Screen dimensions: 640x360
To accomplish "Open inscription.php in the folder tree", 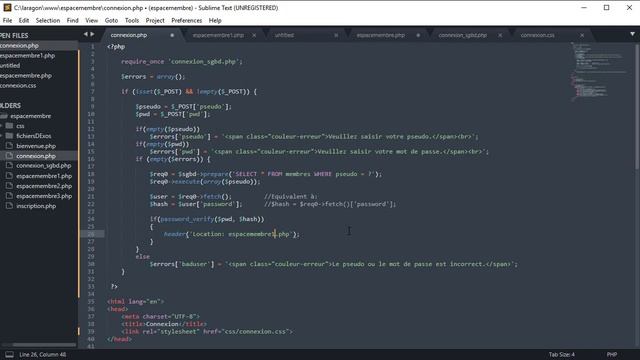I will tap(36, 206).
